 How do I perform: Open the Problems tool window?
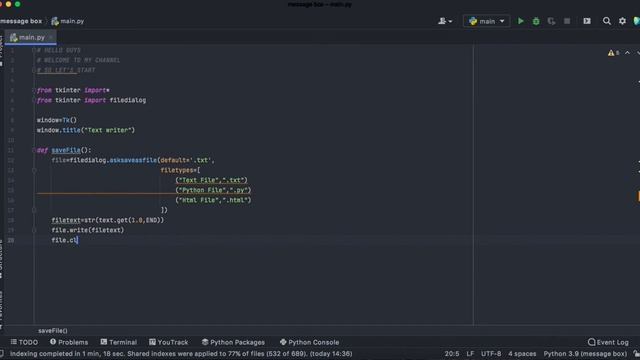[69, 342]
